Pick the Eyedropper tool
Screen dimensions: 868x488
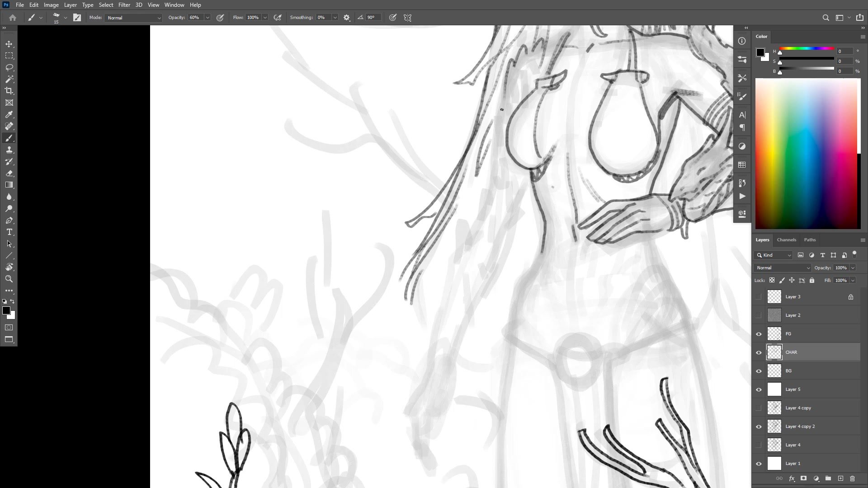click(9, 114)
